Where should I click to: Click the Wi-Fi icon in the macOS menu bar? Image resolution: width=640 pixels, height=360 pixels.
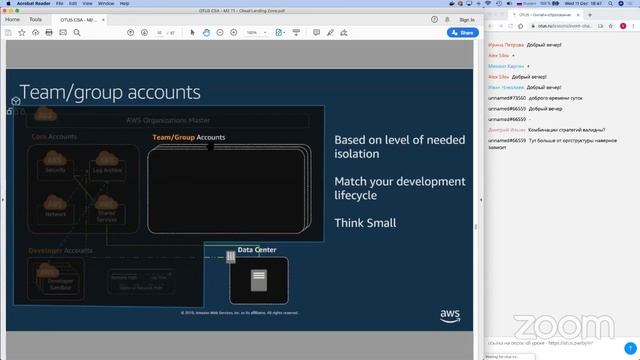488,4
